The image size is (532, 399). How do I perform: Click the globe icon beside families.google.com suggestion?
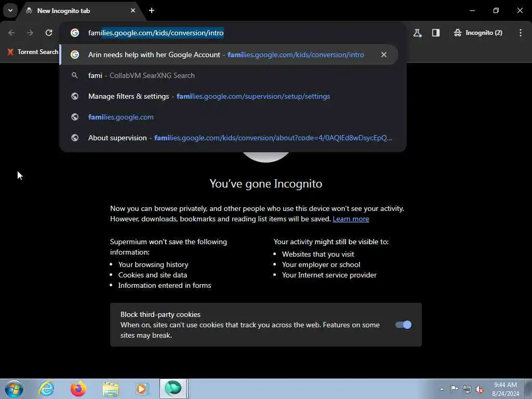click(75, 117)
